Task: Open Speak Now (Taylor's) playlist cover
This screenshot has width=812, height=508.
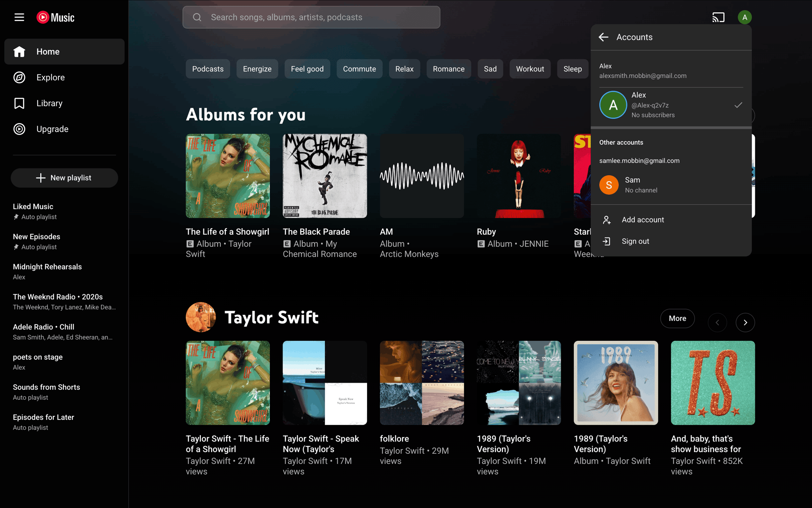Action: point(325,383)
